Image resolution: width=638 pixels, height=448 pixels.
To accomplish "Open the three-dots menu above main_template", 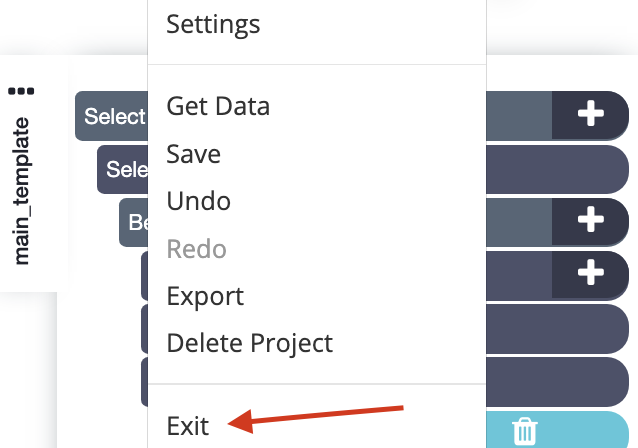I will (x=21, y=91).
